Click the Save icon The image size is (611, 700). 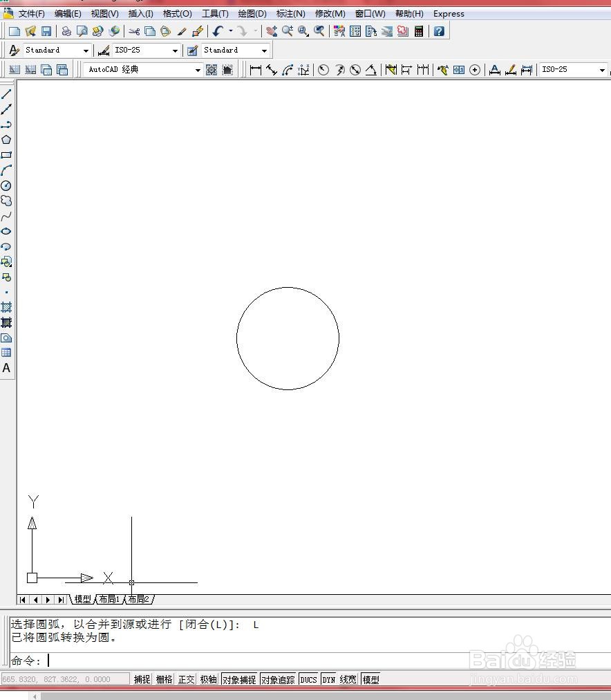[46, 31]
